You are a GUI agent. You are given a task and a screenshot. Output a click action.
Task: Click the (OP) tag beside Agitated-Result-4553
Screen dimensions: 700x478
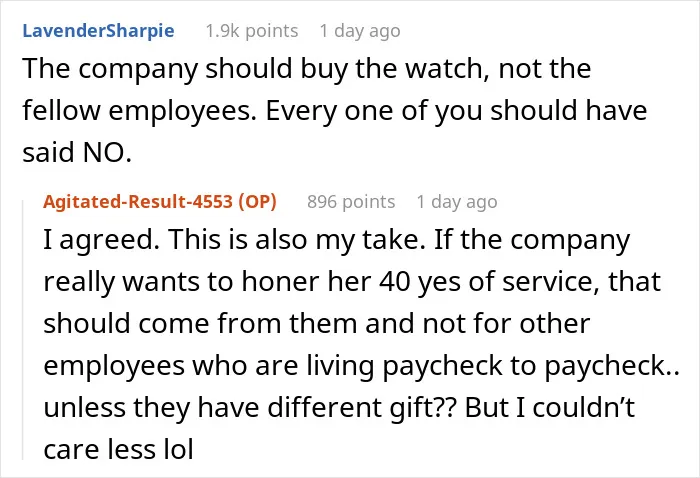[258, 202]
